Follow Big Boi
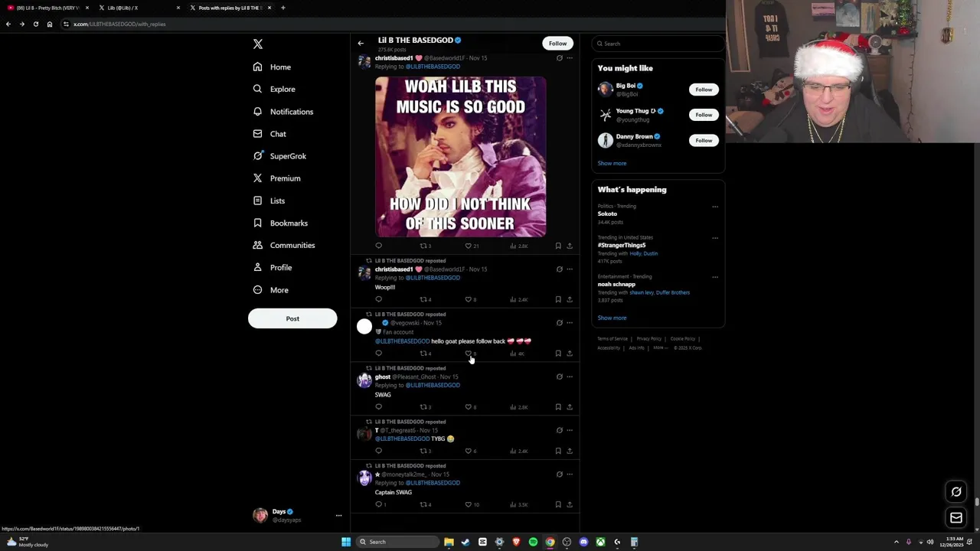This screenshot has width=980, height=551. click(x=704, y=90)
